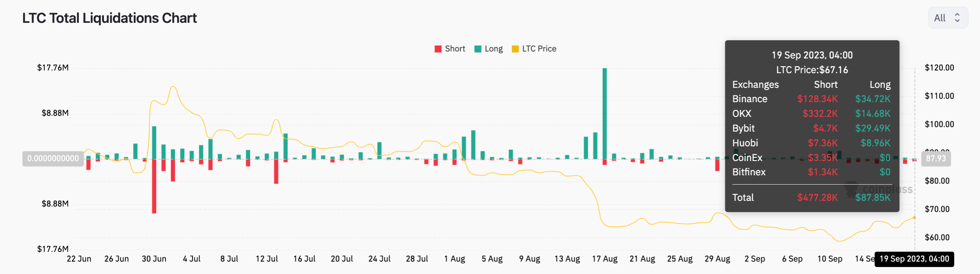This screenshot has width=980, height=274.
Task: Click the green Long legend swatch
Action: (478, 49)
